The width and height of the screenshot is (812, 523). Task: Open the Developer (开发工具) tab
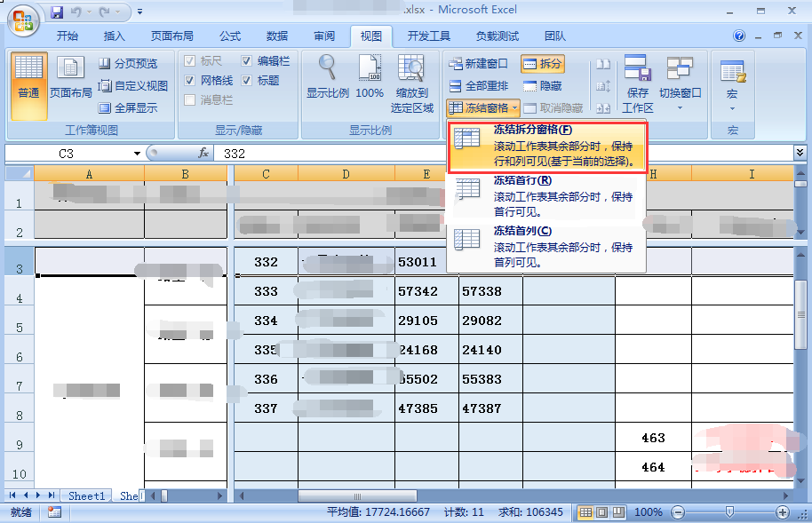(x=429, y=36)
